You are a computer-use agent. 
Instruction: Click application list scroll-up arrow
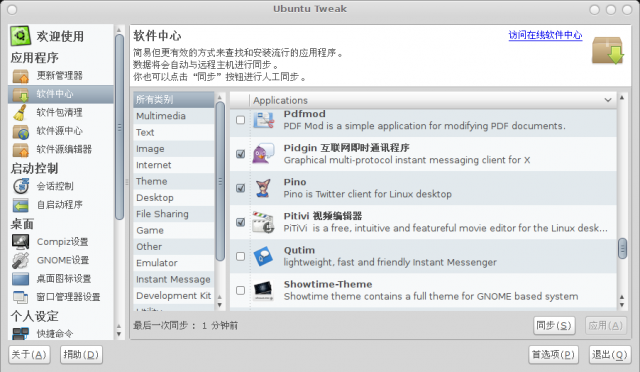click(622, 97)
